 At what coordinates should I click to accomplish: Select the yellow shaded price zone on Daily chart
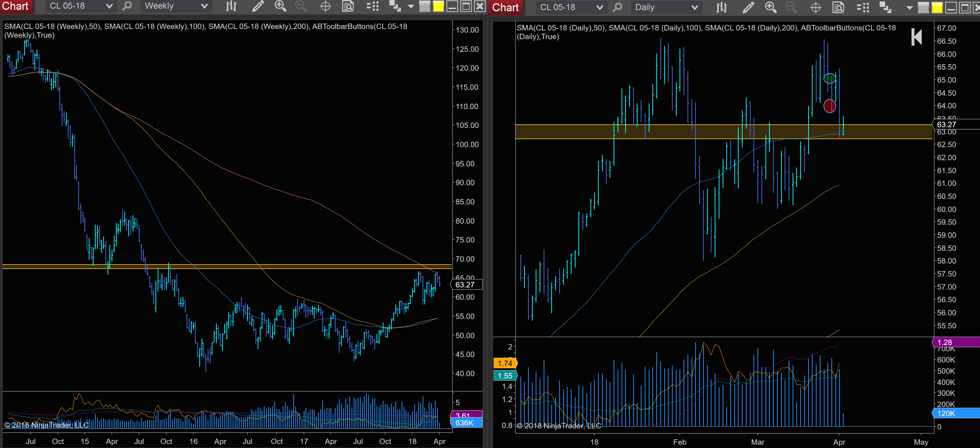(724, 132)
